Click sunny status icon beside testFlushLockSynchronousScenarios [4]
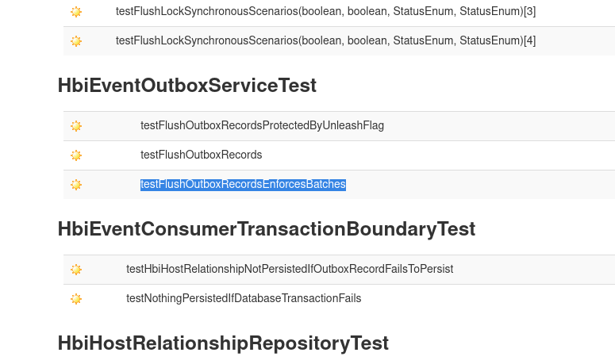Viewport: 615px width, 364px height. [x=76, y=41]
